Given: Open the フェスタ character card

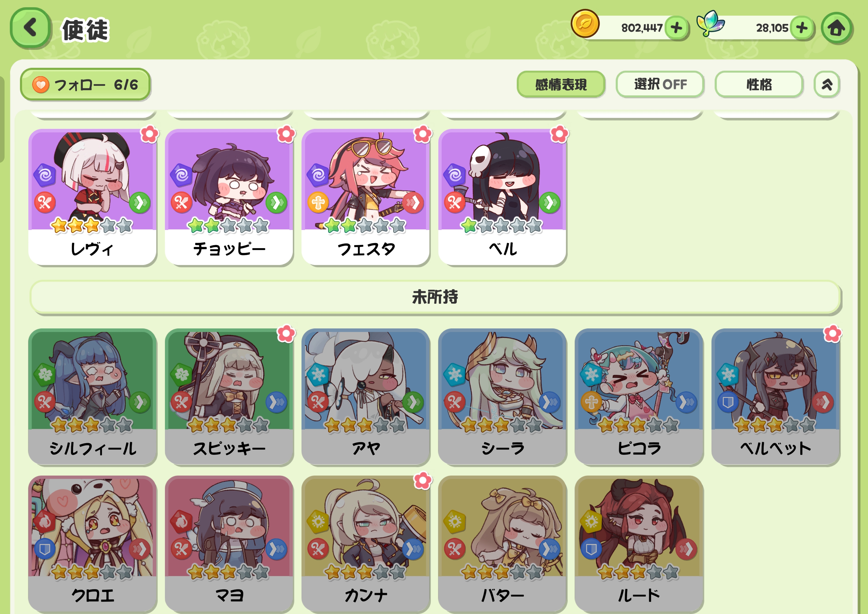Looking at the screenshot, I should [366, 197].
